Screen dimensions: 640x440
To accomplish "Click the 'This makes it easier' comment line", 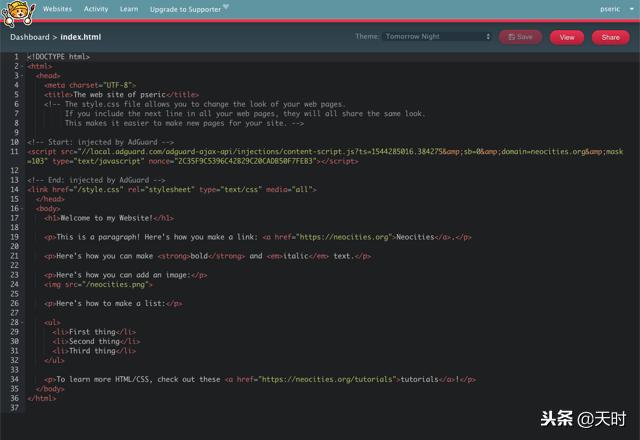I will [x=184, y=123].
